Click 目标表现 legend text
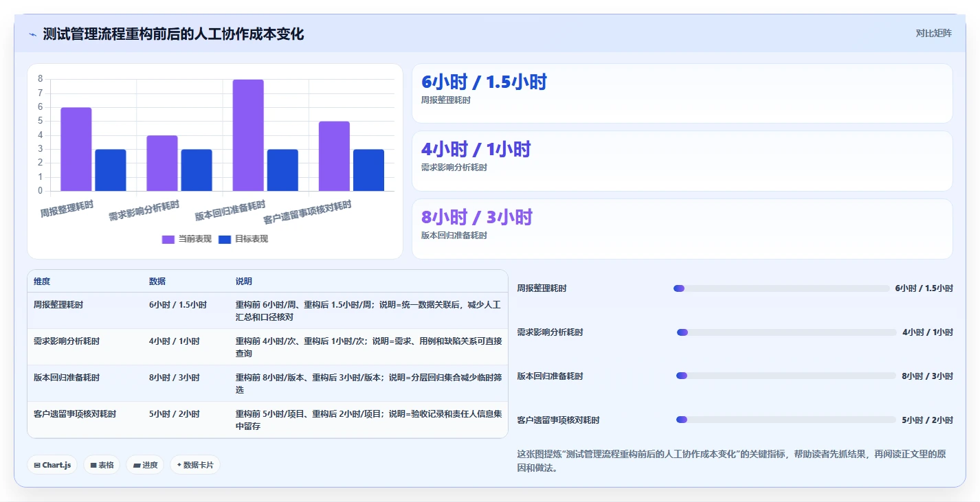Image resolution: width=980 pixels, height=502 pixels. [x=252, y=239]
